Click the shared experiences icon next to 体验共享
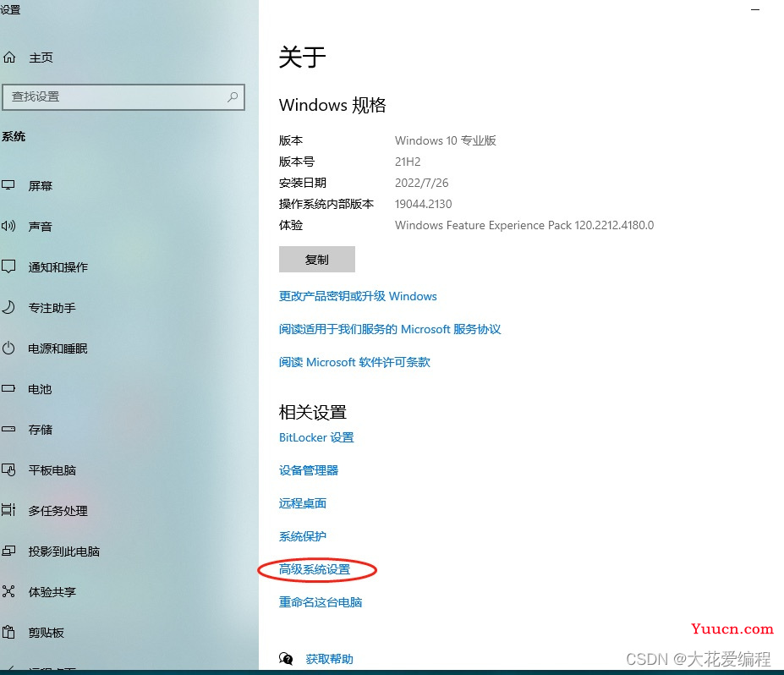Screen dimensions: 784x675 [8, 591]
